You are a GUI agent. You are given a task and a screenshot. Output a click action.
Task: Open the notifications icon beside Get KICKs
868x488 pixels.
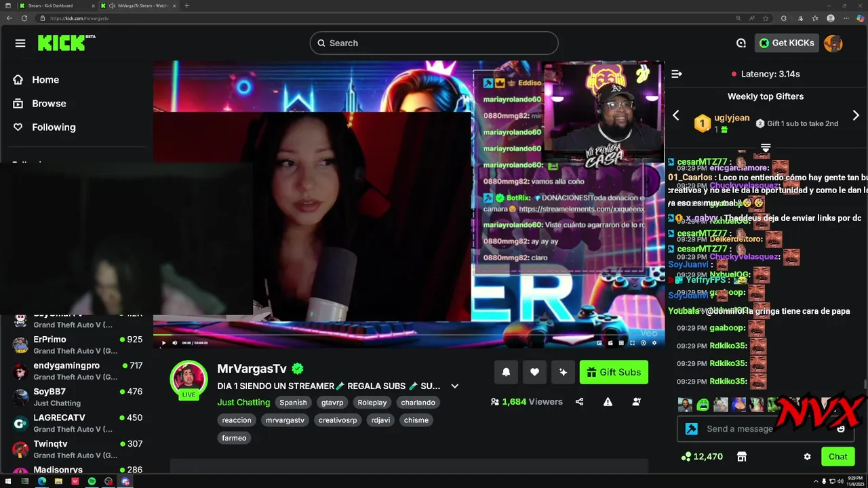tap(741, 43)
